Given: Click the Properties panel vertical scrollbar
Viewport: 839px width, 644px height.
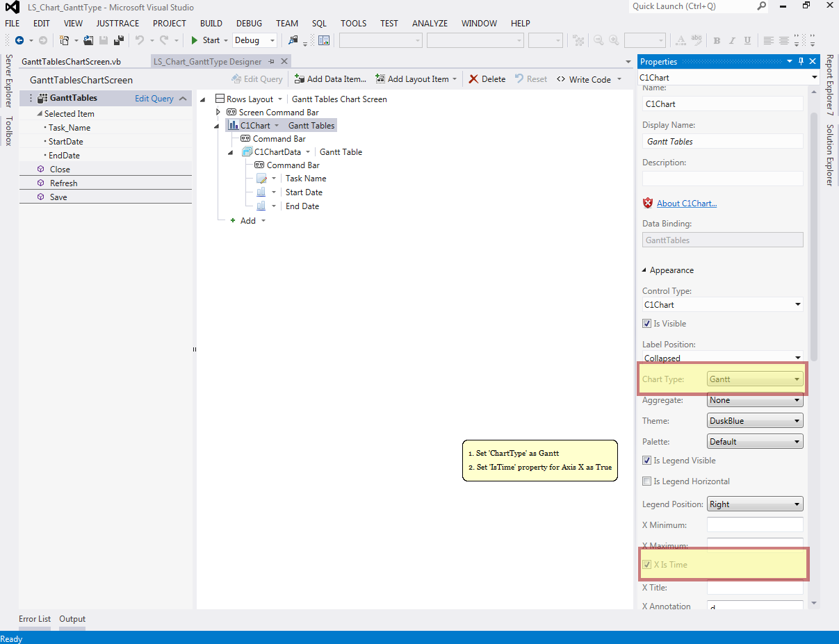Looking at the screenshot, I should click(x=814, y=236).
